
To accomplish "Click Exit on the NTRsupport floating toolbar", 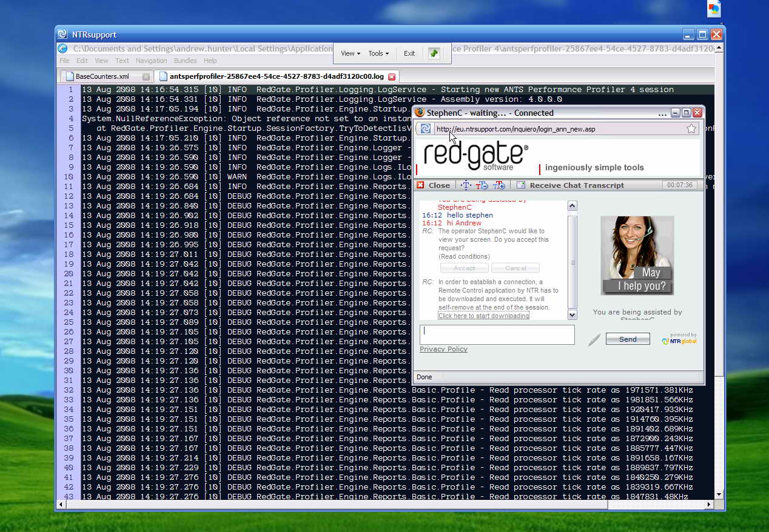I will 409,53.
